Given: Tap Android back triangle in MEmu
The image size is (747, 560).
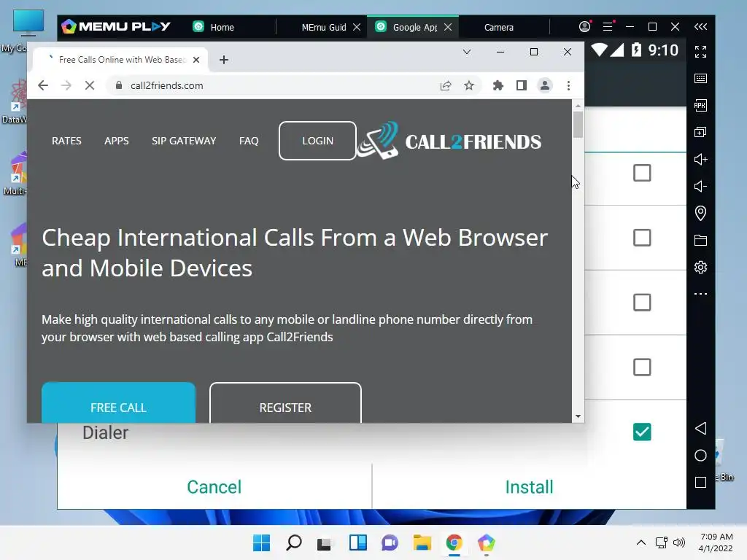Looking at the screenshot, I should click(x=700, y=428).
